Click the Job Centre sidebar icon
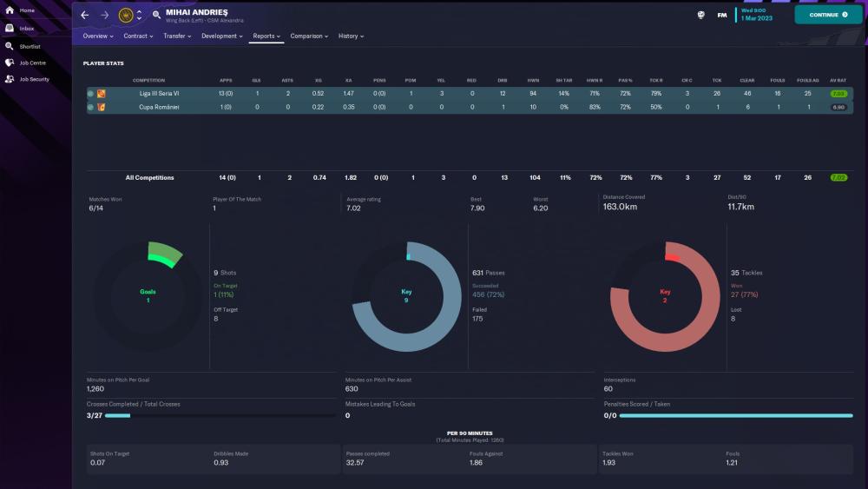The width and height of the screenshot is (868, 489). click(10, 63)
